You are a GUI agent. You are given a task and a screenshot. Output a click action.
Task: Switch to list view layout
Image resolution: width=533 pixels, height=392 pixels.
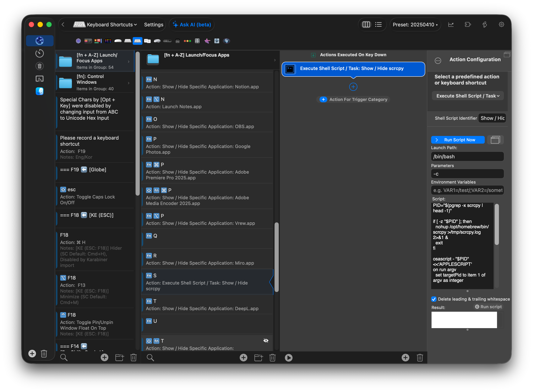pyautogui.click(x=378, y=24)
